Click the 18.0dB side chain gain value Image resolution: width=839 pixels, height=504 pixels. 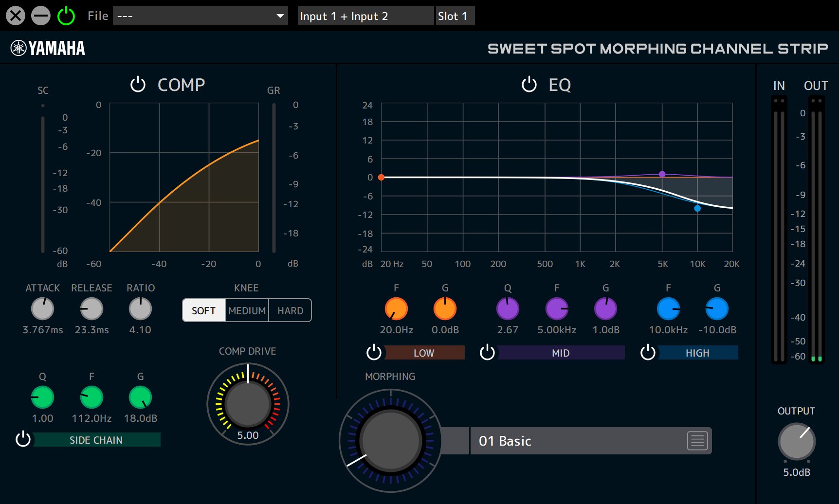pos(140,418)
